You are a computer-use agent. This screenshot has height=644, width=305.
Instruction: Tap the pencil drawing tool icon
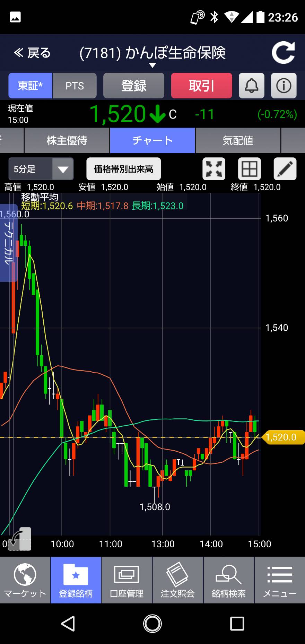[x=285, y=169]
